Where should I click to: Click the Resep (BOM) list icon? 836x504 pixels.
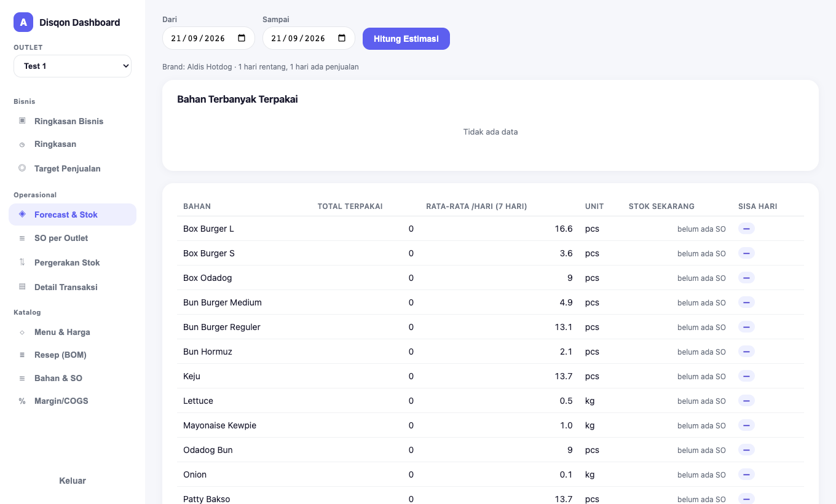(22, 355)
